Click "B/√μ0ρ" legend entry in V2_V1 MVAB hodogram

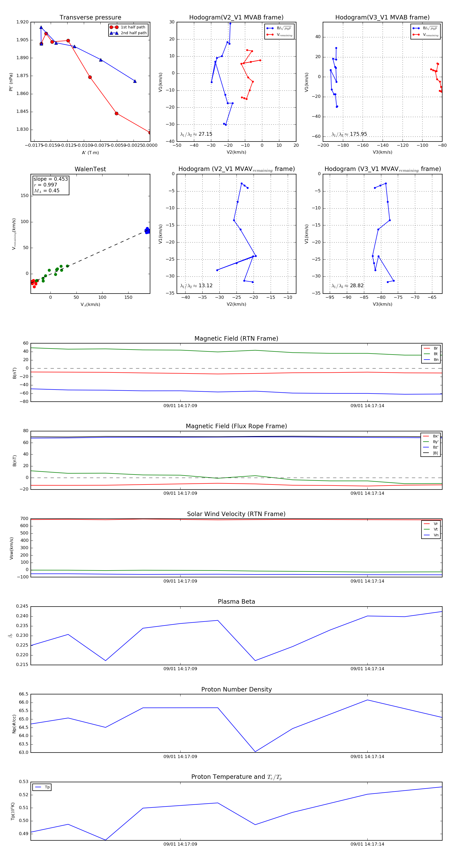(x=279, y=28)
